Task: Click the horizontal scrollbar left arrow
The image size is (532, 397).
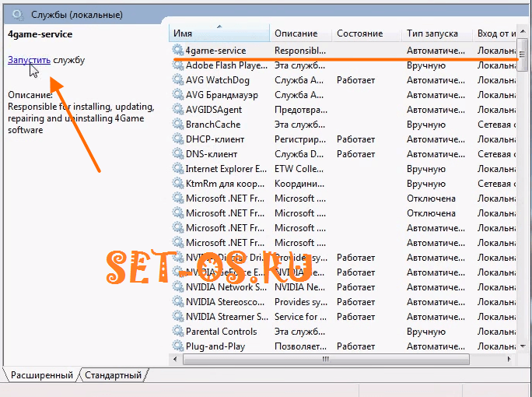Action: pyautogui.click(x=175, y=359)
